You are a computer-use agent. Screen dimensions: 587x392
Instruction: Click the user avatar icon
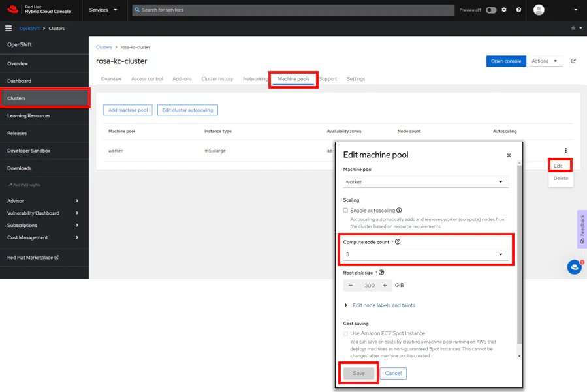[x=539, y=10]
